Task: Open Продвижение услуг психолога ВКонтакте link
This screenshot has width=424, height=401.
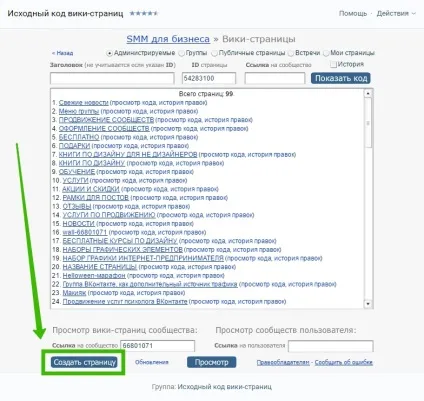Action: pyautogui.click(x=125, y=301)
